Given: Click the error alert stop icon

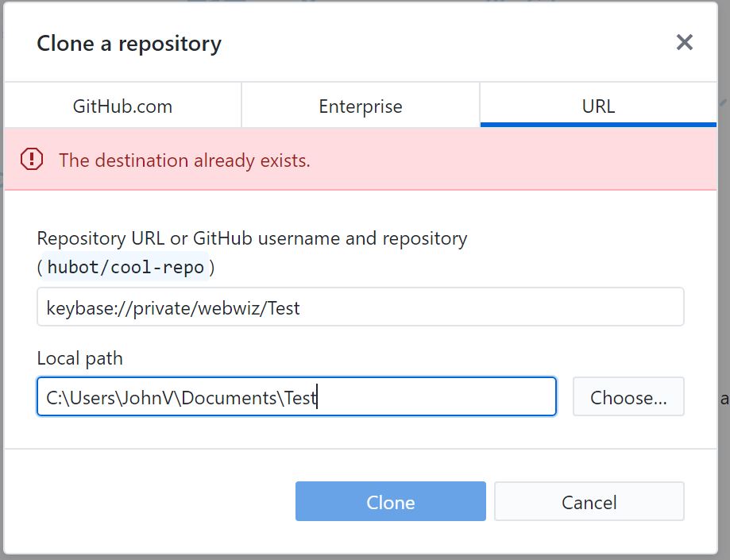Looking at the screenshot, I should point(31,160).
